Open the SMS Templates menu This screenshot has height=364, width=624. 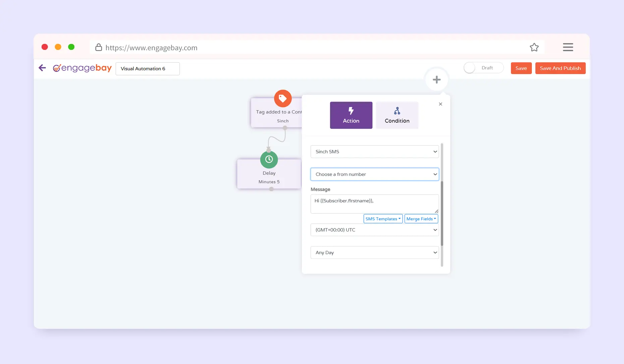pyautogui.click(x=383, y=219)
